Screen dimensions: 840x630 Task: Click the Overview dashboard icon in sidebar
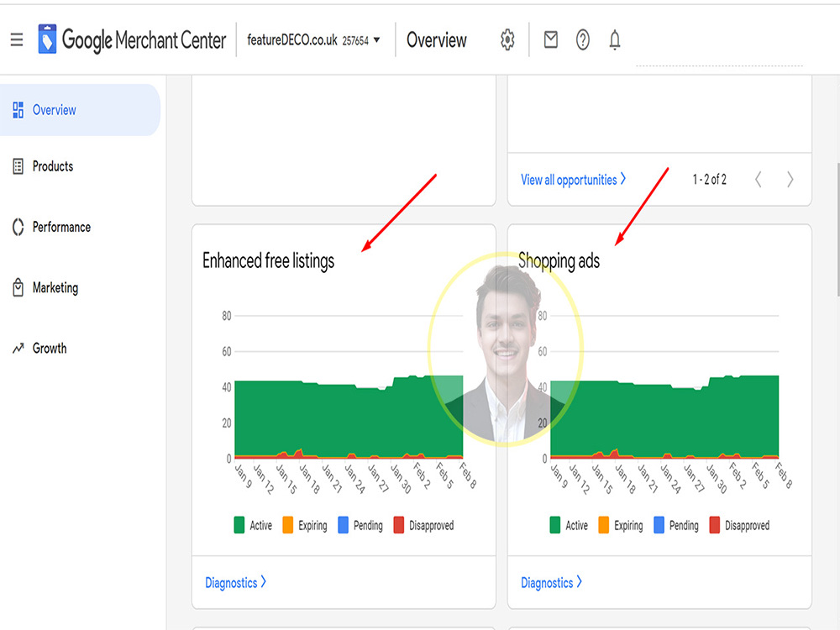18,110
